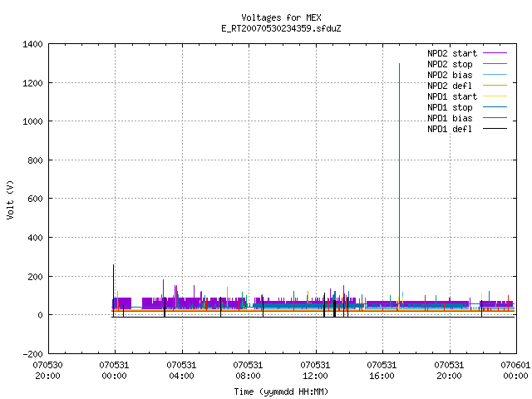Click the green NPD2 stop legend line
Screen dimensions: 532x399
[495, 63]
